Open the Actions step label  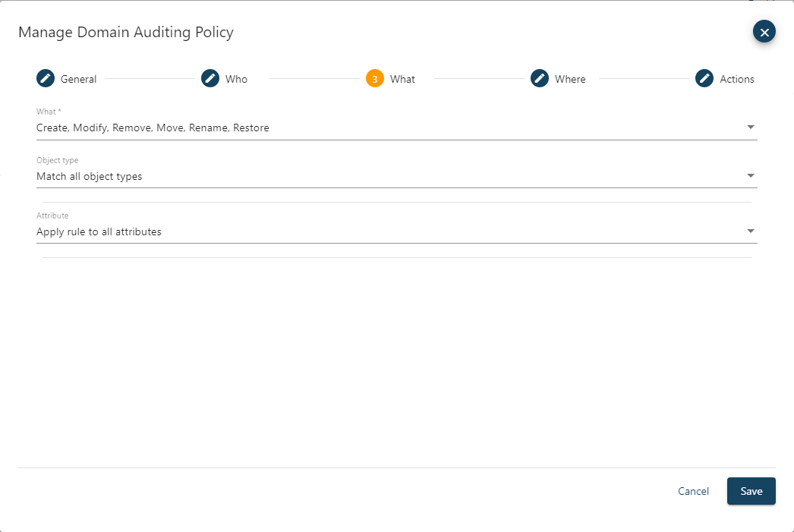pos(737,79)
